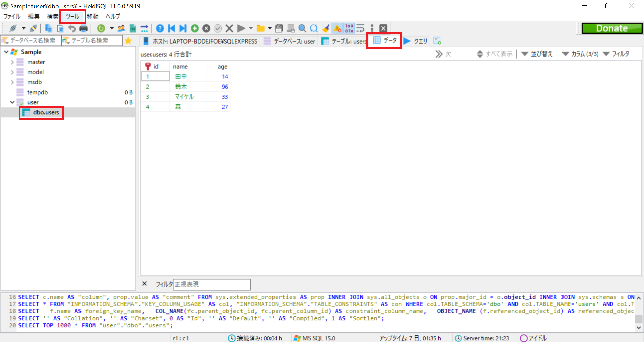This screenshot has height=342, width=644.
Task: Click the blue help question icon
Action: pyautogui.click(x=160, y=28)
